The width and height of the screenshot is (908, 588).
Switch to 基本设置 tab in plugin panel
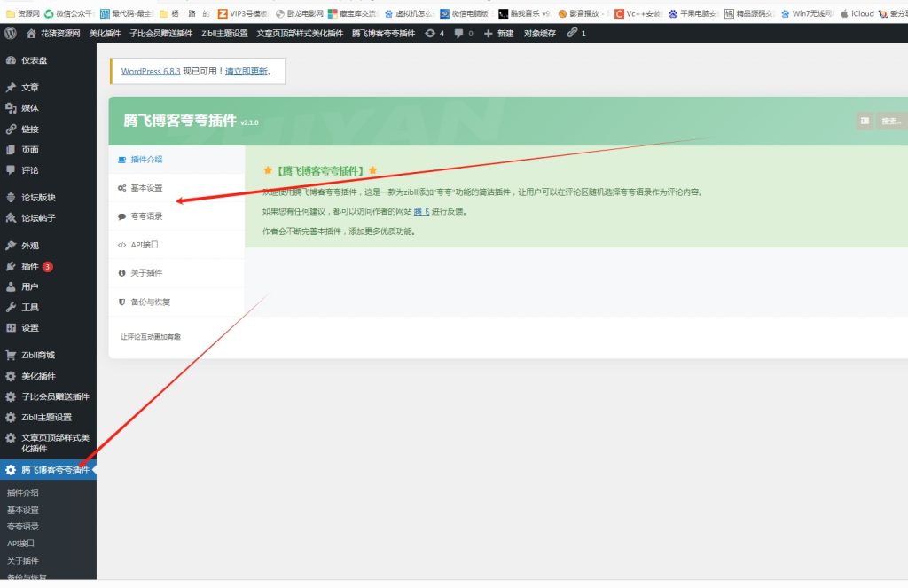point(146,188)
